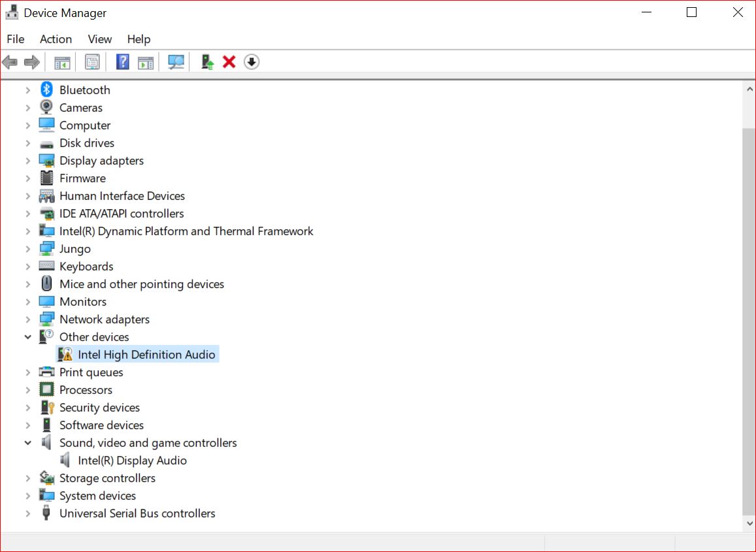Maximize the Device Manager window

pos(691,12)
